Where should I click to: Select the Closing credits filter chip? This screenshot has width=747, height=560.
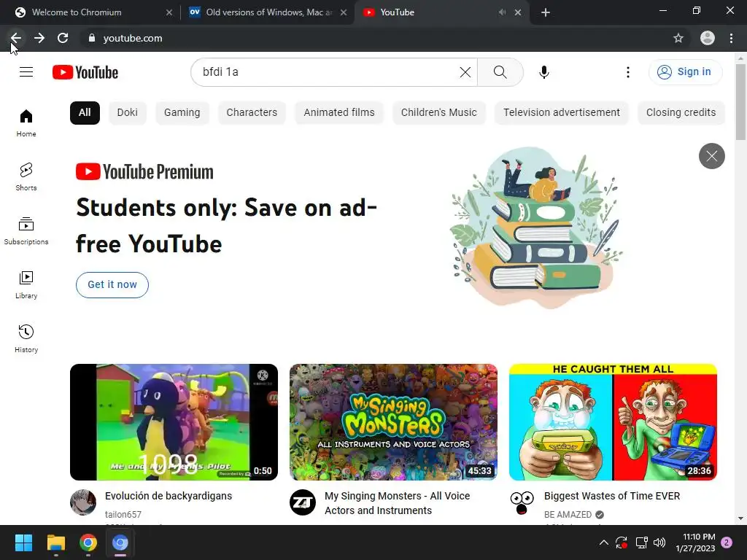click(681, 113)
